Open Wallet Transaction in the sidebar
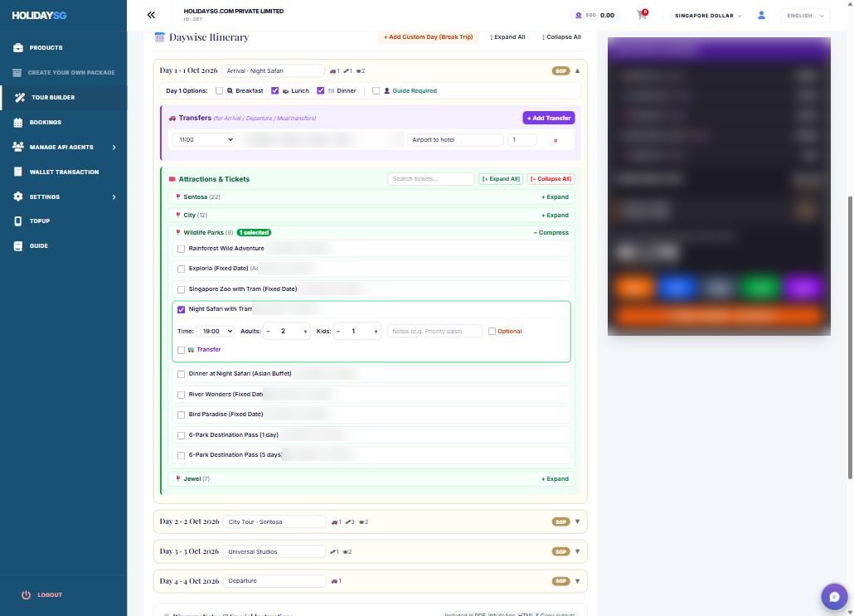This screenshot has width=854, height=616. point(65,172)
